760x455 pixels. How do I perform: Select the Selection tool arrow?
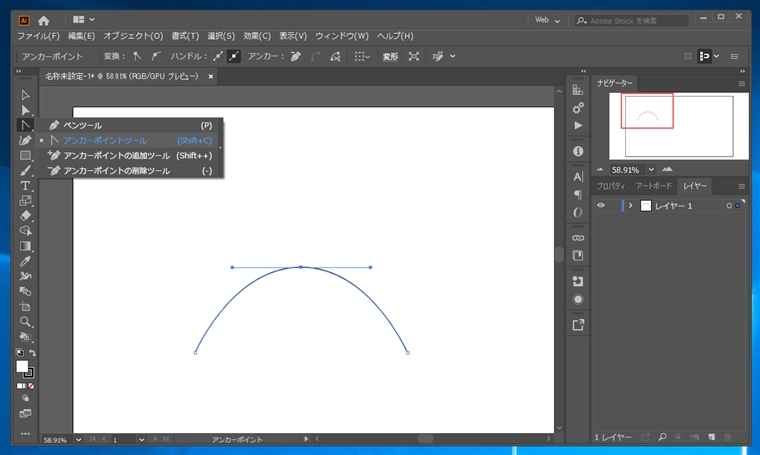pyautogui.click(x=25, y=95)
